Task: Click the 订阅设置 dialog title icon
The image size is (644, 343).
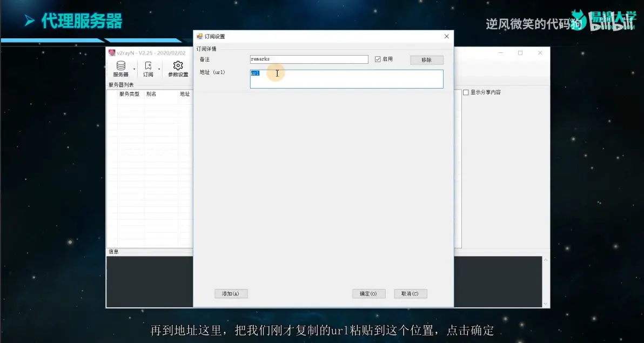Action: (199, 37)
